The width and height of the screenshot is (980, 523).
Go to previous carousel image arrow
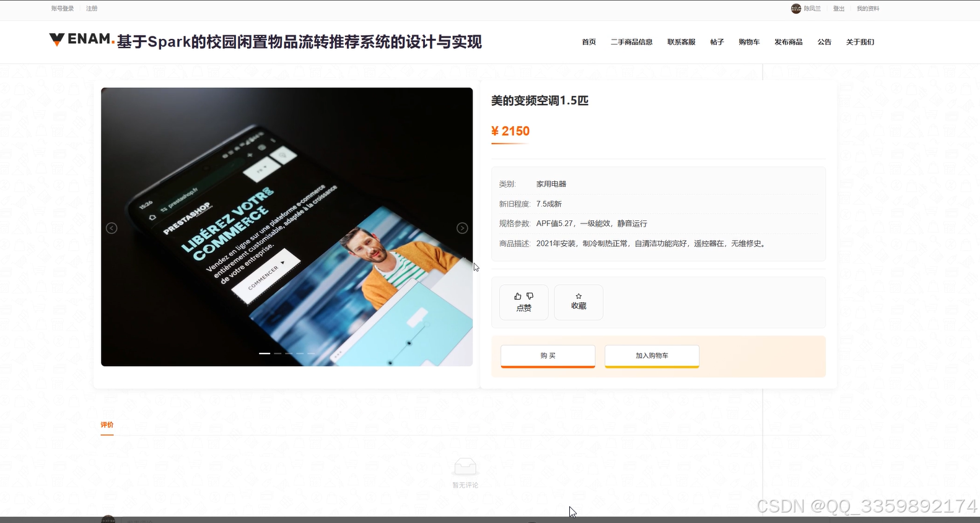112,228
